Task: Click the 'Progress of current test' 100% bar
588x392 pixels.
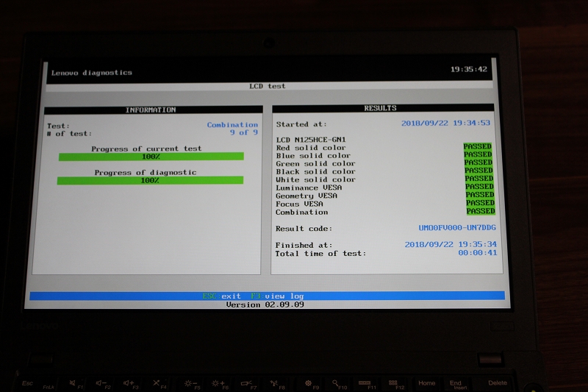Action: [x=151, y=157]
